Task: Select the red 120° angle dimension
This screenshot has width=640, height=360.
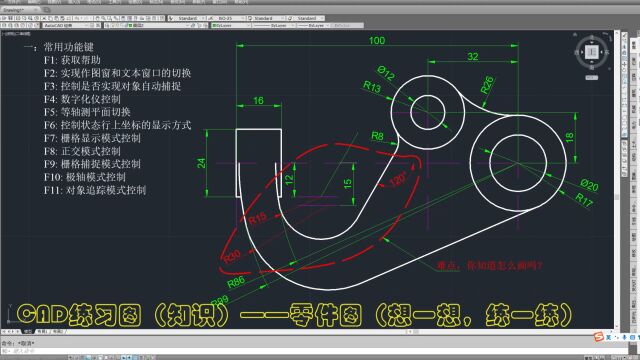Action: [x=398, y=179]
